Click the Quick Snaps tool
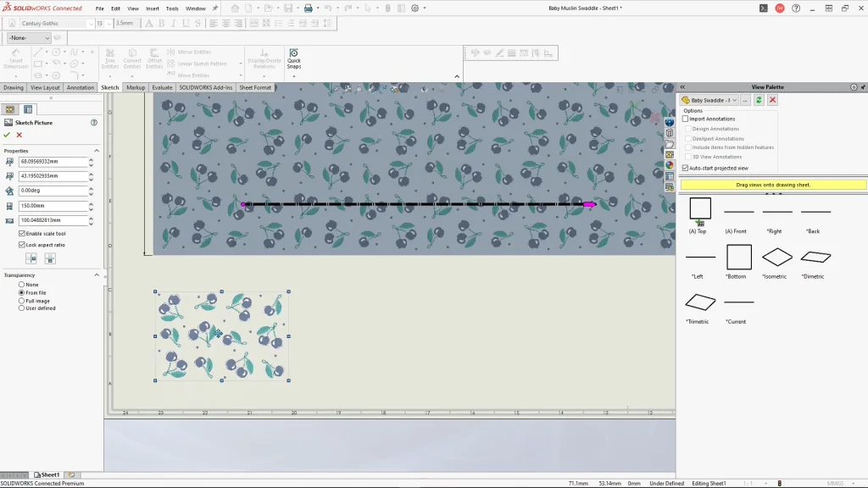Image resolution: width=868 pixels, height=488 pixels. (293, 58)
